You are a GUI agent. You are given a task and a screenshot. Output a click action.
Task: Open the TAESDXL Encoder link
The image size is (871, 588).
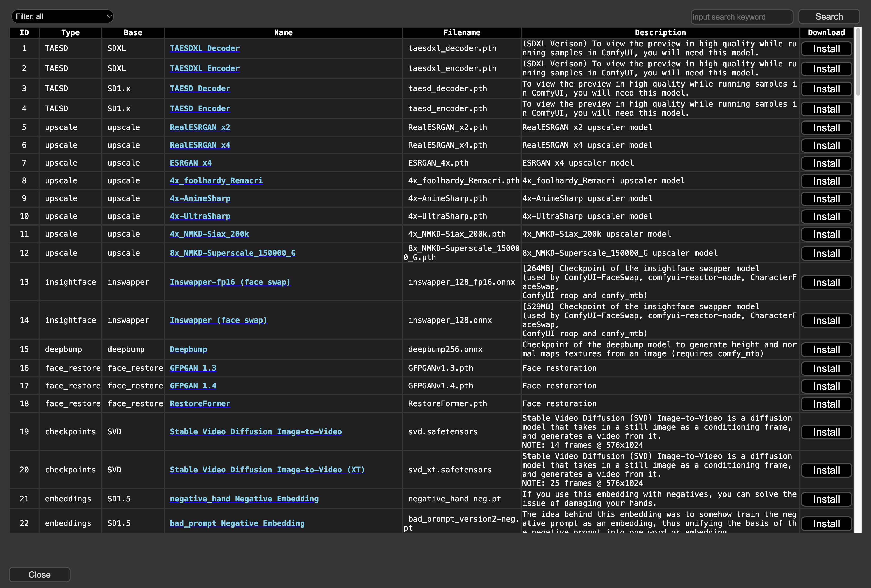pos(205,68)
